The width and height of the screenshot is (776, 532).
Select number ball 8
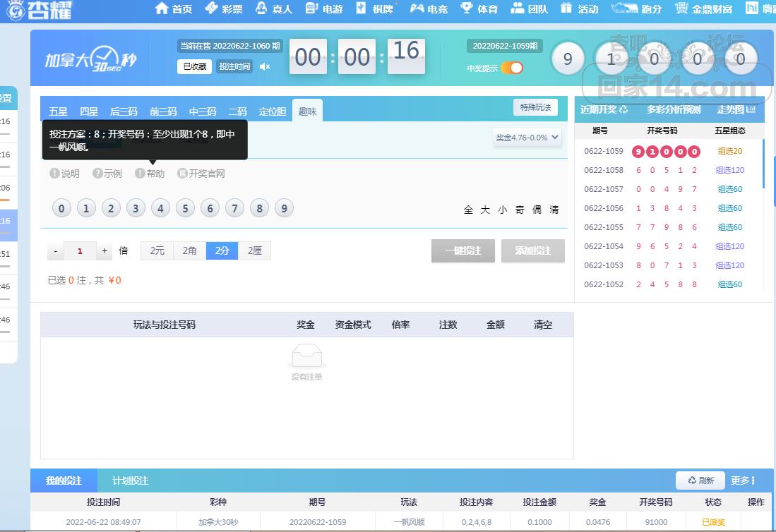pyautogui.click(x=259, y=208)
